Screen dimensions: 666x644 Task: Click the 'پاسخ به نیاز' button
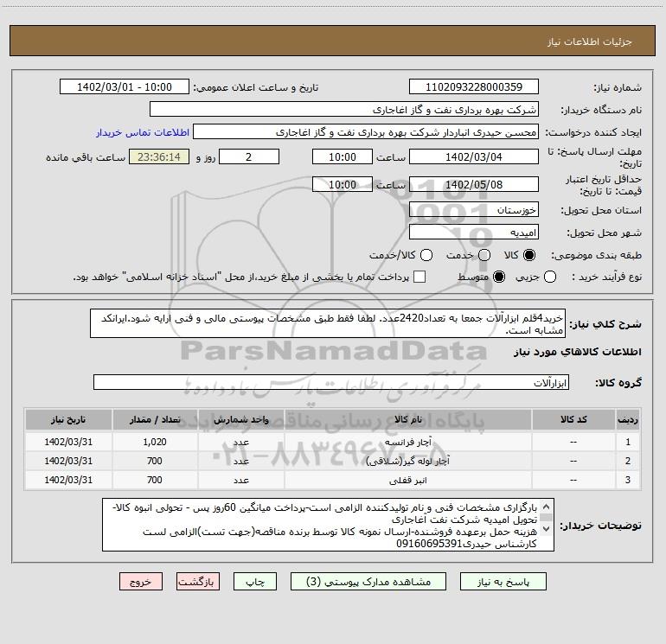[x=503, y=581]
